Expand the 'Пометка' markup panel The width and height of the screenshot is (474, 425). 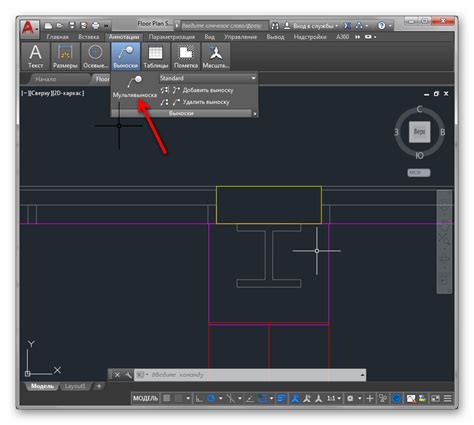[x=186, y=56]
